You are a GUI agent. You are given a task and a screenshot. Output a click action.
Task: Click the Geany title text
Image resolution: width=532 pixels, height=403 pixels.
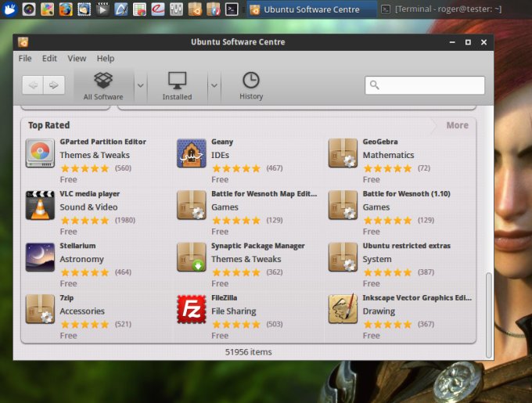click(x=222, y=142)
